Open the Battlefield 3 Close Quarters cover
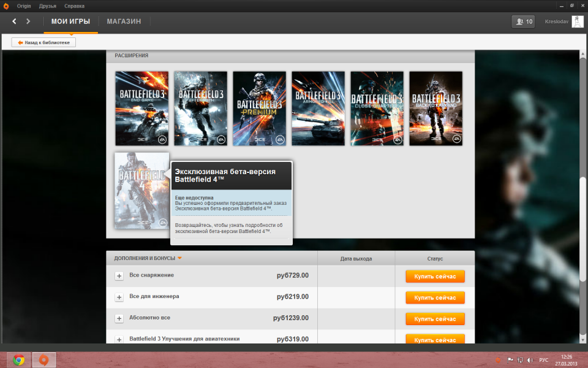Viewport: 588px width, 368px height. (377, 109)
